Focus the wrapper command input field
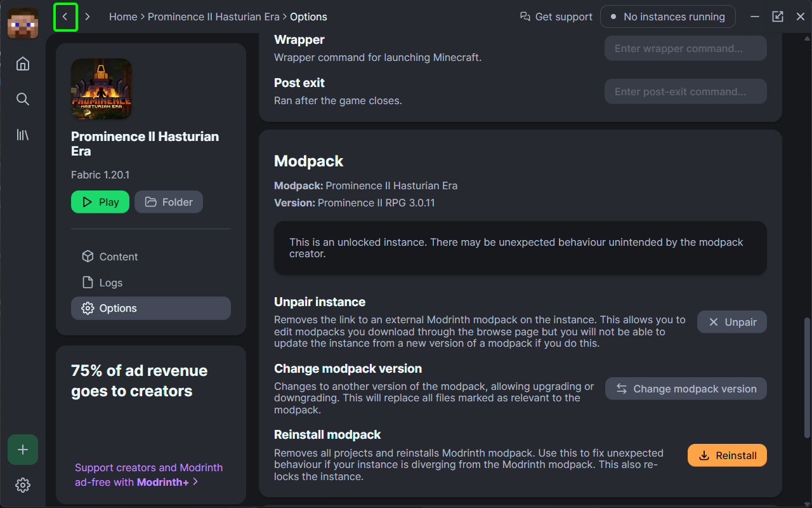This screenshot has width=812, height=508. [x=686, y=48]
